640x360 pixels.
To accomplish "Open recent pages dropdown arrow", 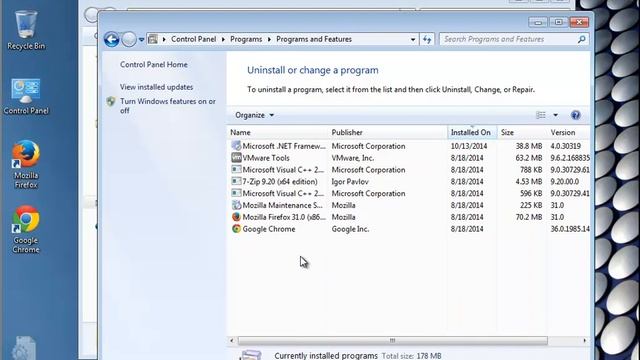I will (x=141, y=40).
